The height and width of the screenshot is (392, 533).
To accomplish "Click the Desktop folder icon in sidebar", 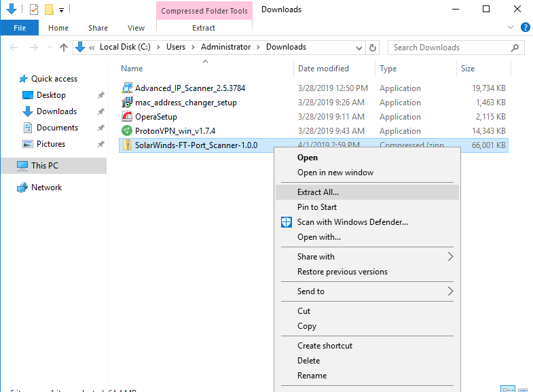I will click(28, 95).
